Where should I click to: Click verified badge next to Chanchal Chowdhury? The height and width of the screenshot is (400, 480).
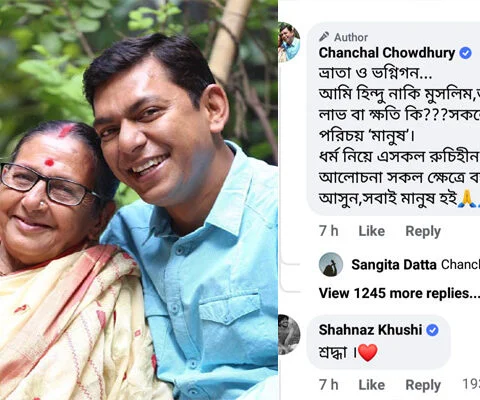coord(466,53)
